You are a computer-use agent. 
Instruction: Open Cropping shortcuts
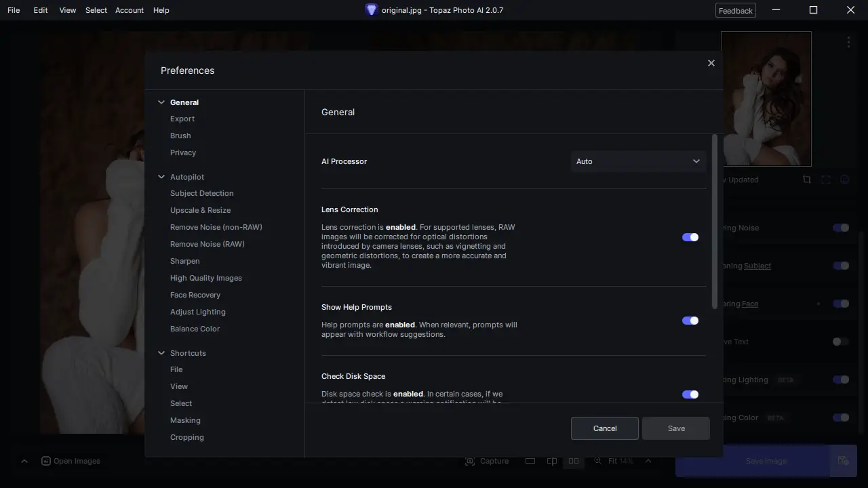point(187,437)
